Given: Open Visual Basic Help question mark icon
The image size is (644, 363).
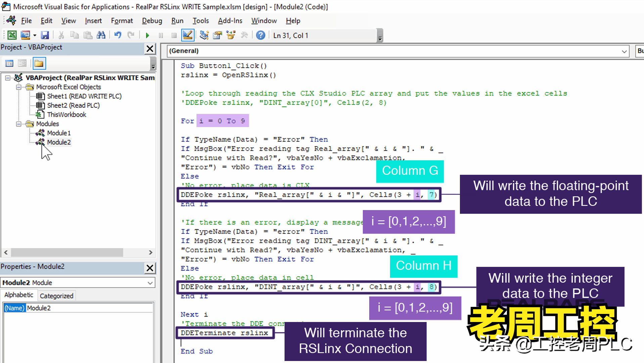Looking at the screenshot, I should tap(261, 35).
